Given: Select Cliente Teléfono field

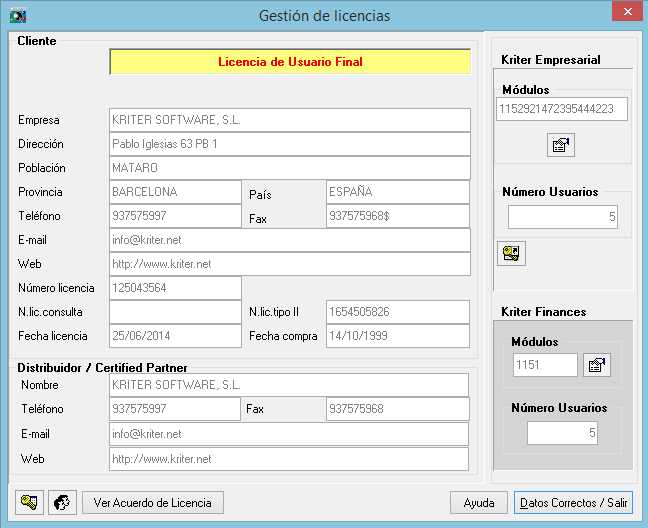Looking at the screenshot, I should [x=175, y=216].
